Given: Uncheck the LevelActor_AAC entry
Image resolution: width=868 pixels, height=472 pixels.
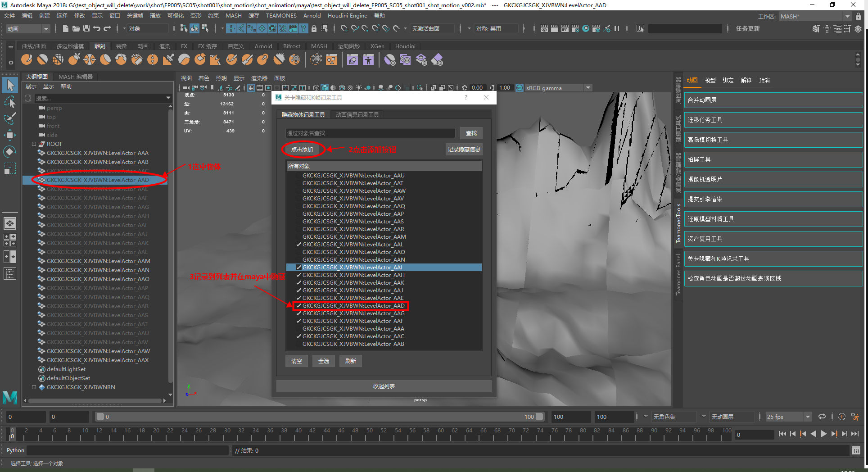Looking at the screenshot, I should (x=298, y=336).
